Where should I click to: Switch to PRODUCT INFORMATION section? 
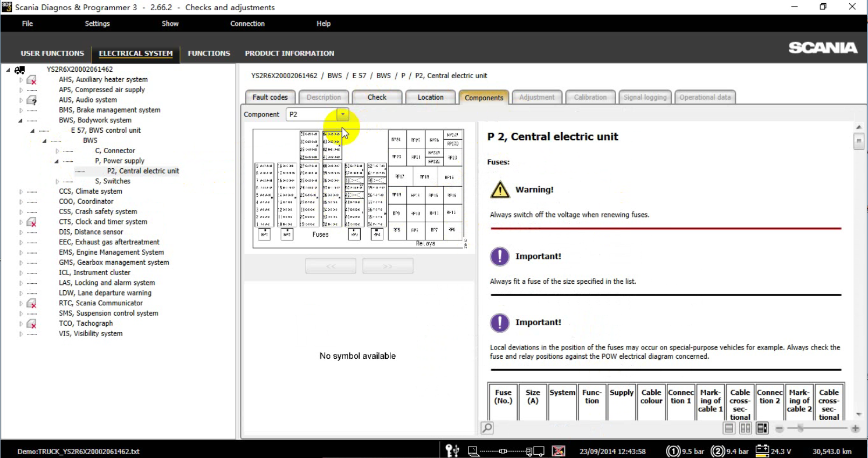(x=290, y=53)
